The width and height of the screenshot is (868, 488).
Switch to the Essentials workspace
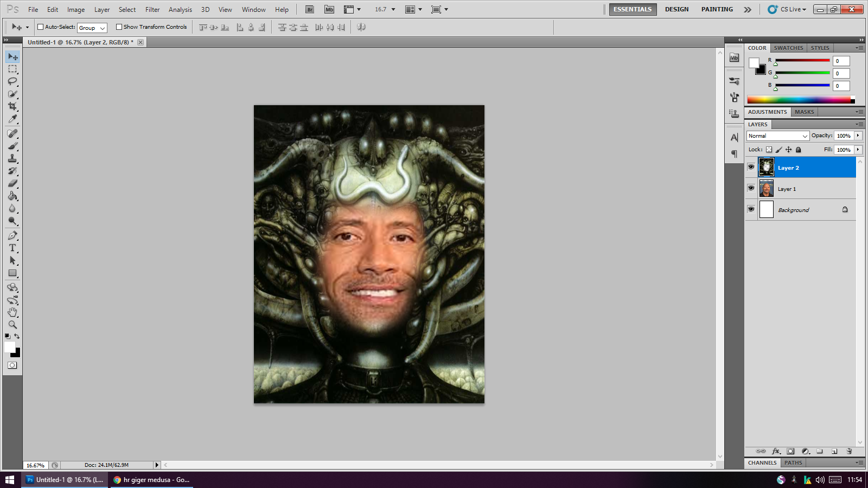pyautogui.click(x=633, y=9)
